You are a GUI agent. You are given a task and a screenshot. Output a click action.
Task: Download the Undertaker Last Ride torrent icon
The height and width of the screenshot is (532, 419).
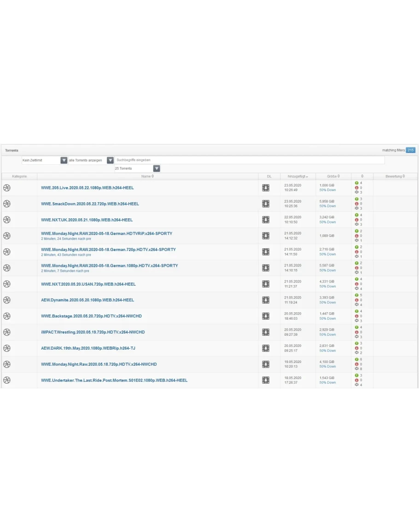point(266,380)
